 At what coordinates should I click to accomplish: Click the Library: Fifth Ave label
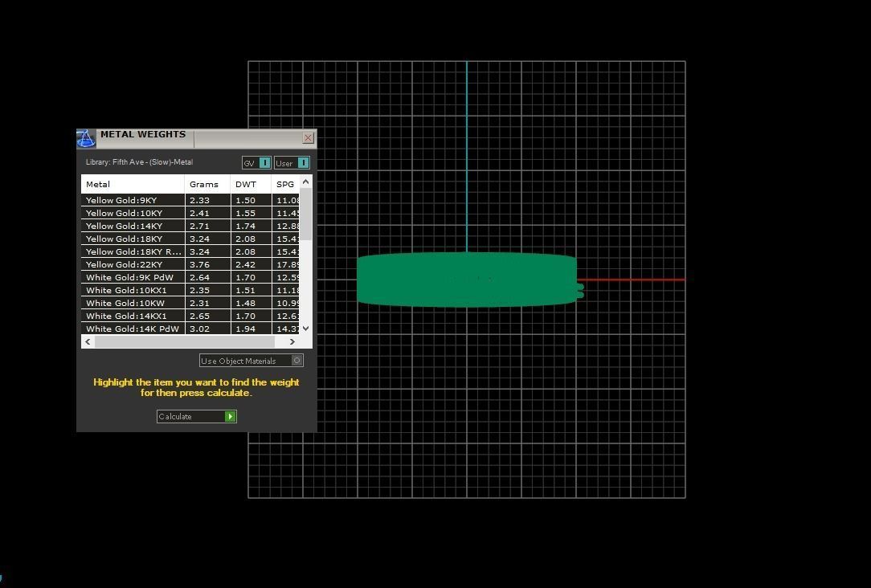click(139, 162)
